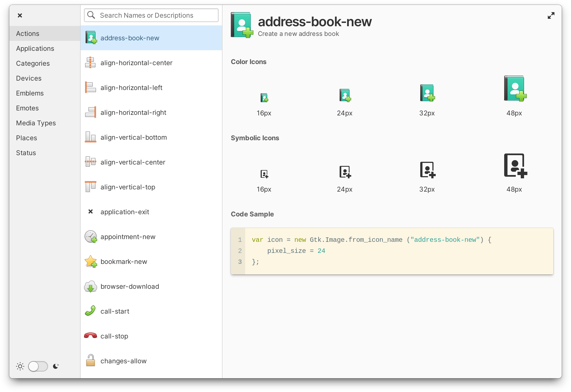571x392 pixels.
Task: Toggle the dark mode switch
Action: [38, 366]
